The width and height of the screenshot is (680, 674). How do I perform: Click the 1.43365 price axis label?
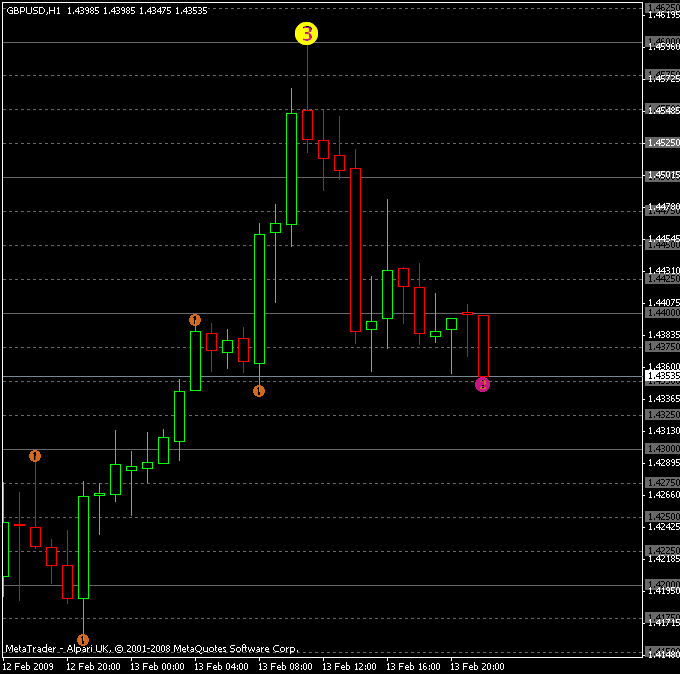[664, 398]
